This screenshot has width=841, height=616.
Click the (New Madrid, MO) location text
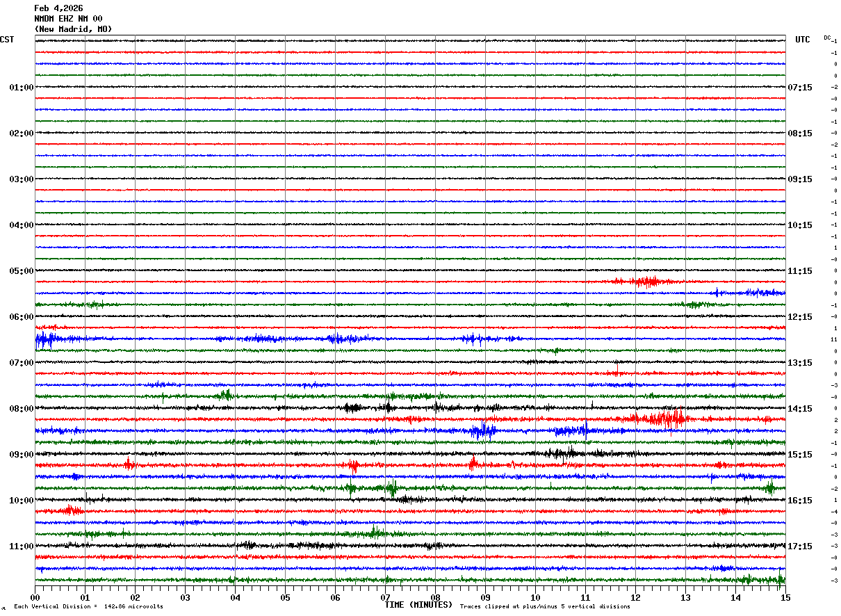[x=73, y=29]
